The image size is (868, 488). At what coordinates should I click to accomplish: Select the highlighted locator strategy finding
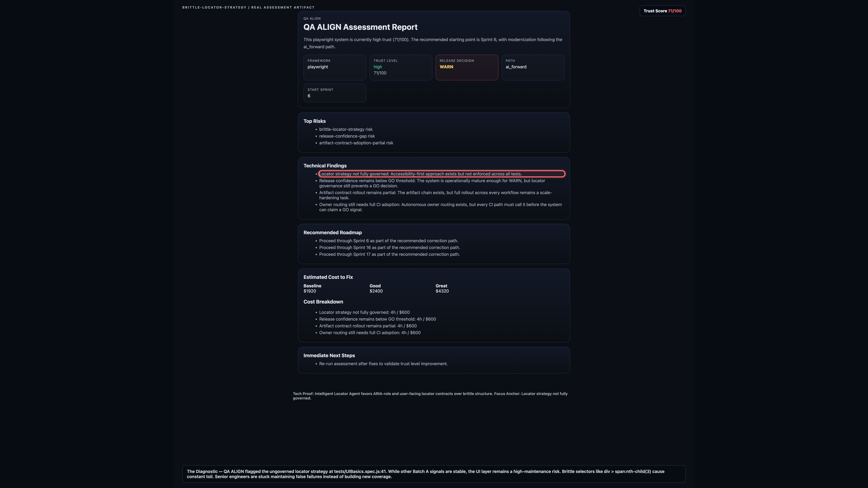[442, 174]
